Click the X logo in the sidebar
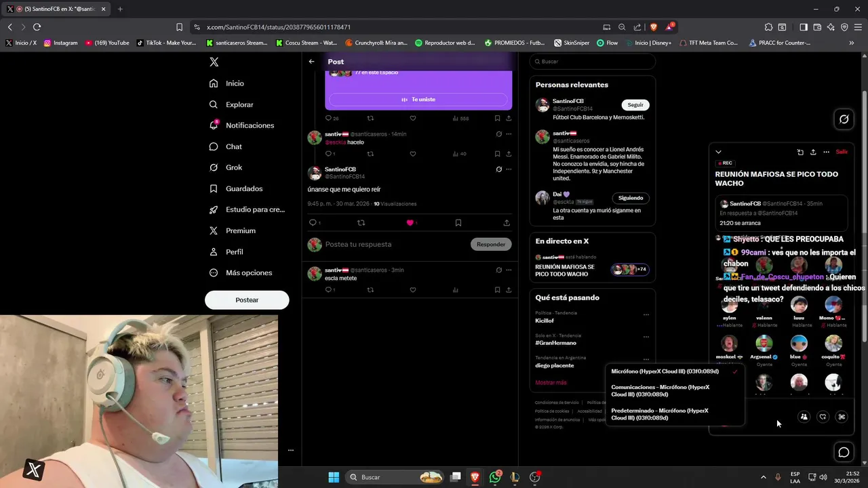 214,62
